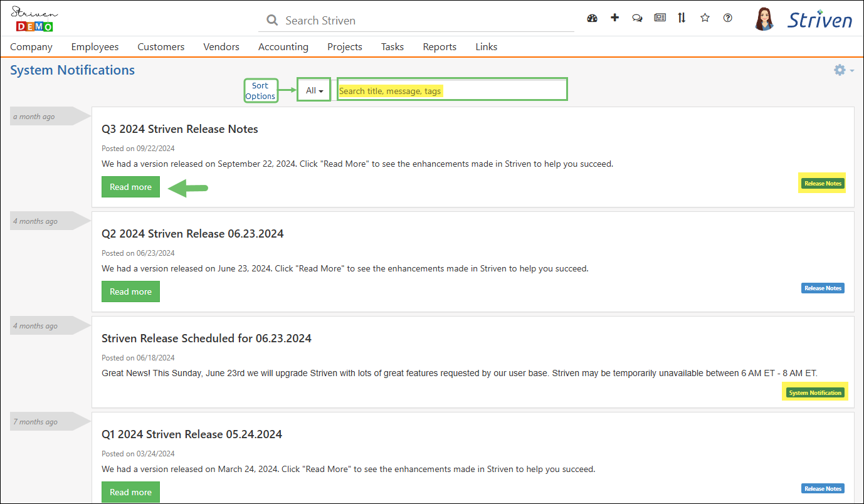Click the March 24, 2024 release message

coord(348,469)
